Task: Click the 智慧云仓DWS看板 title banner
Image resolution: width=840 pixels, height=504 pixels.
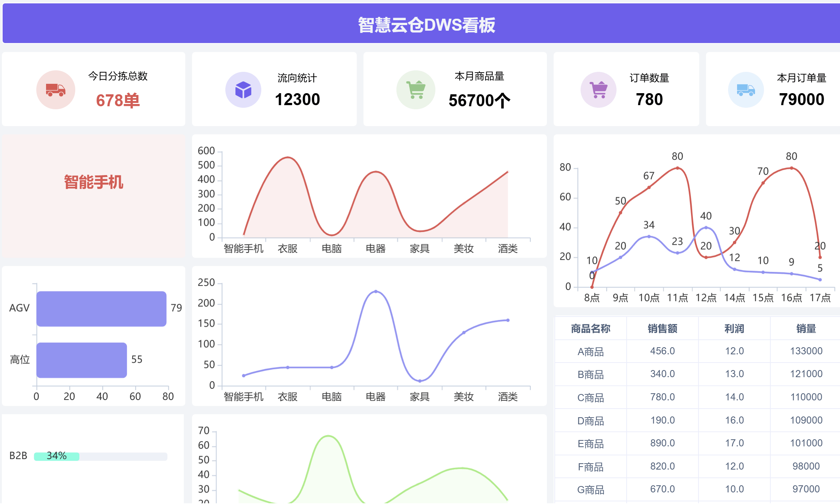Action: (x=426, y=25)
